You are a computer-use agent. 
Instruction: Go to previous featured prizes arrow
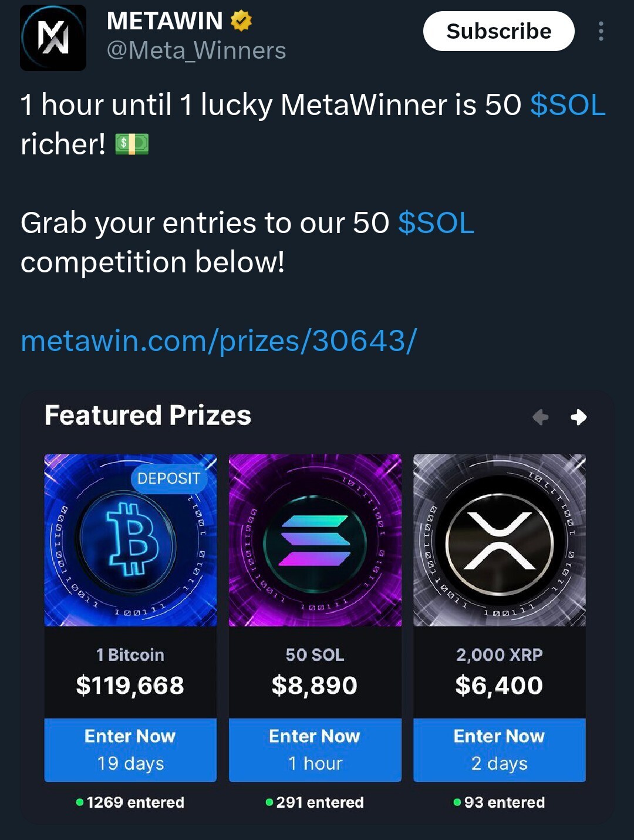coord(541,417)
